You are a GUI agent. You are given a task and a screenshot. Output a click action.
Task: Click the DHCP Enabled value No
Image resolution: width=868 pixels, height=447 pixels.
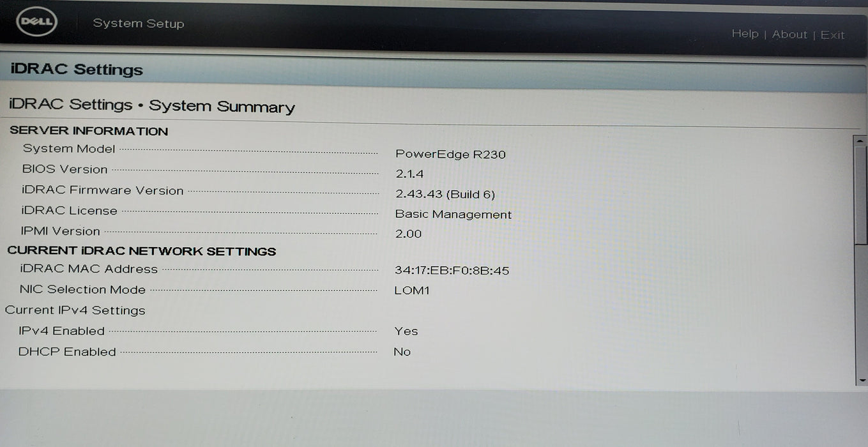[402, 352]
